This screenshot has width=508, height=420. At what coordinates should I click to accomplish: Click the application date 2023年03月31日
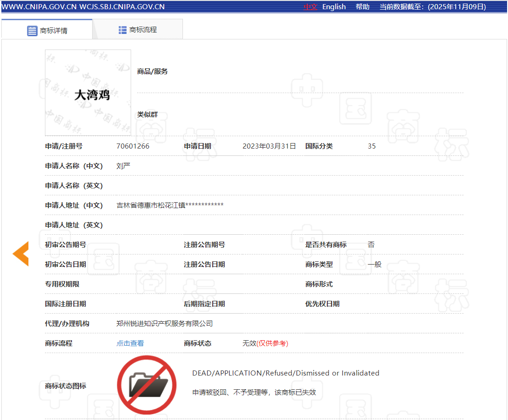[x=269, y=146]
